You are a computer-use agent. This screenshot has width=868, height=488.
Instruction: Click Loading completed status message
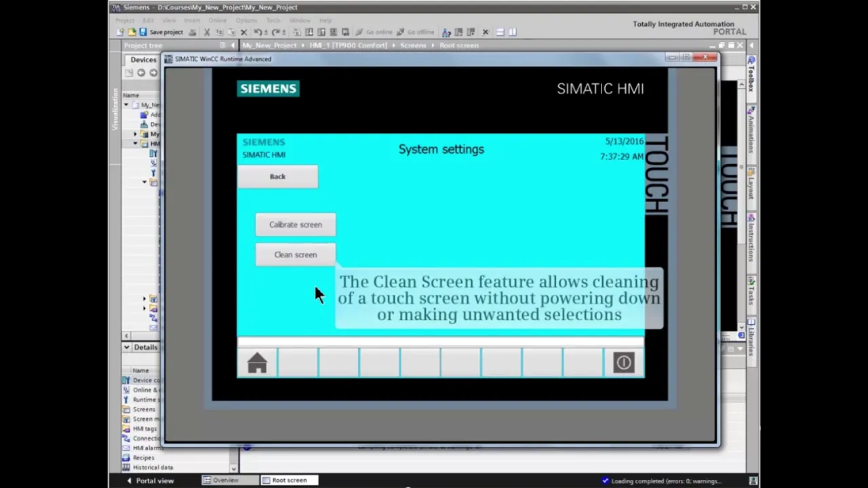click(665, 481)
